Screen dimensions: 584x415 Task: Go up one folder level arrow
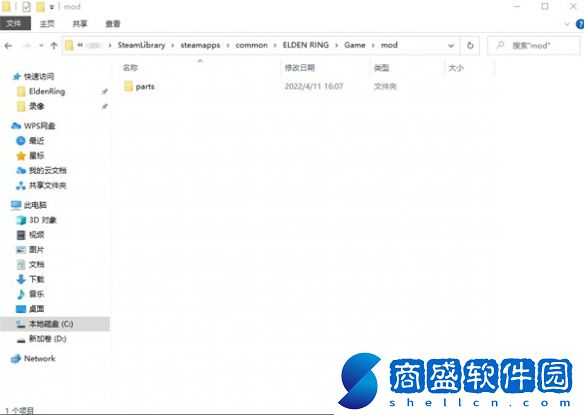(x=54, y=46)
